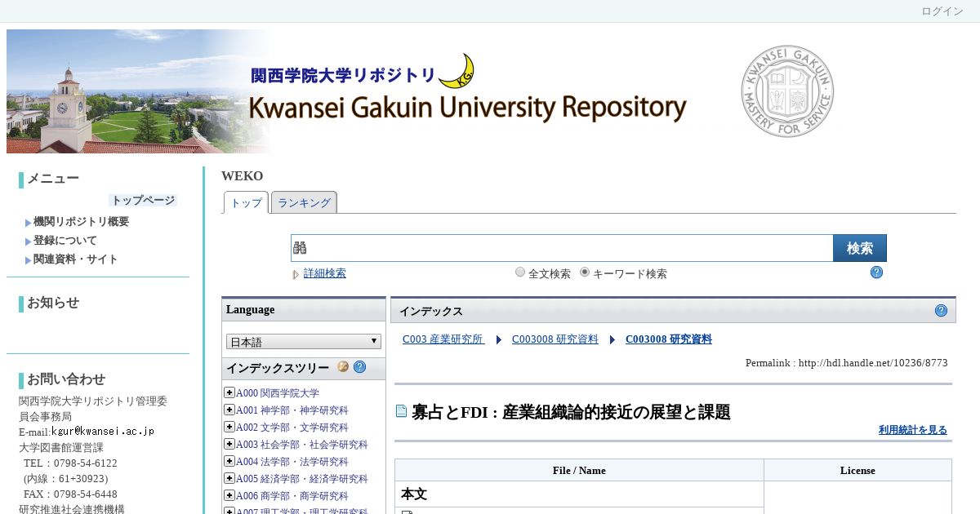The image size is (980, 514).
Task: Click the binoculars icon in search box
Action: pos(300,248)
